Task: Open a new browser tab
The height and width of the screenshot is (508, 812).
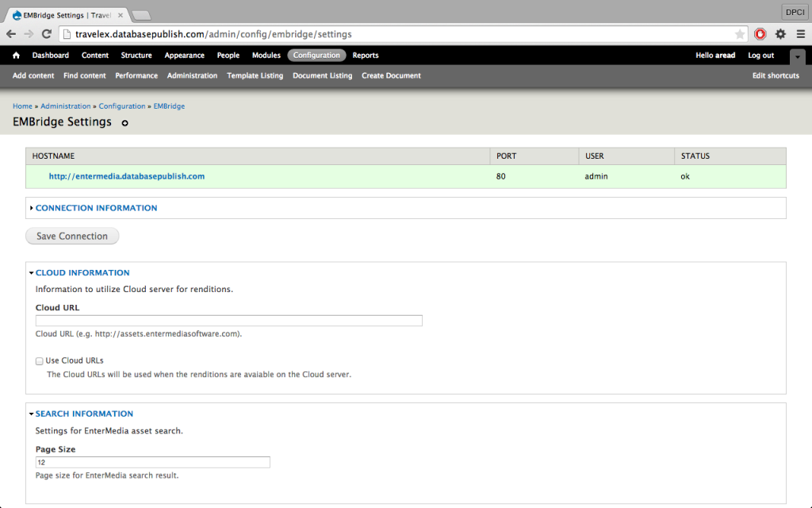Action: point(141,16)
